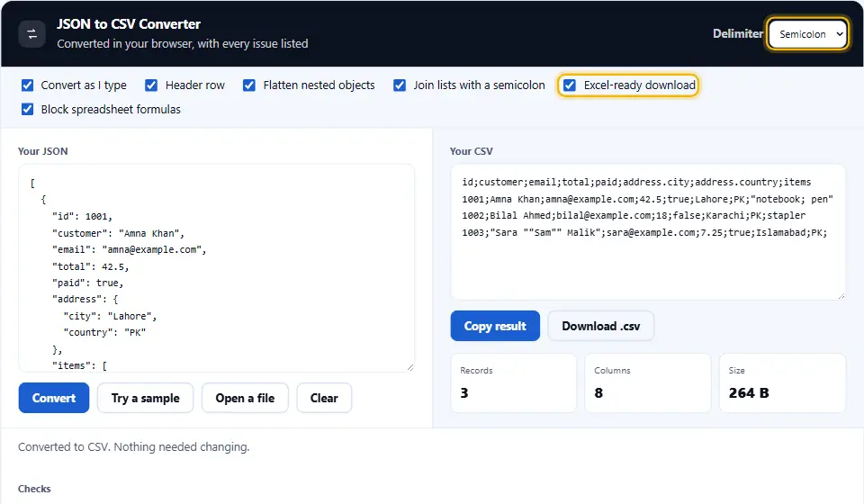This screenshot has height=504, width=864.
Task: Click the Your JSON label
Action: (x=43, y=151)
